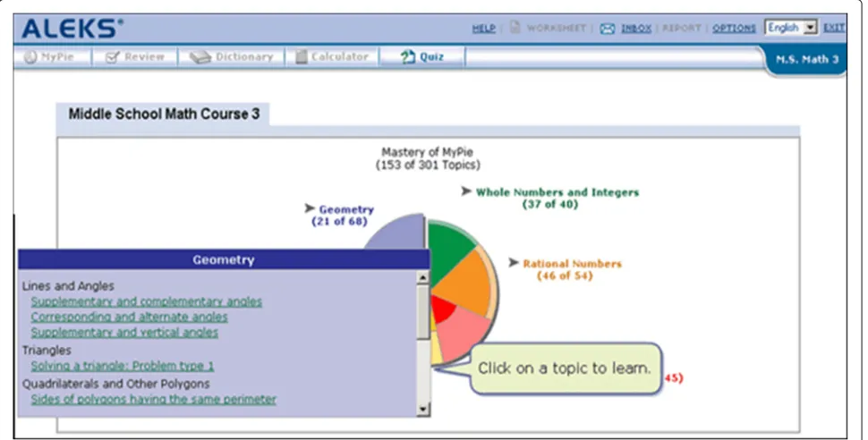Screen dimensions: 868x440
Task: Open Supplementary and vertical angles topic
Action: coord(124,333)
